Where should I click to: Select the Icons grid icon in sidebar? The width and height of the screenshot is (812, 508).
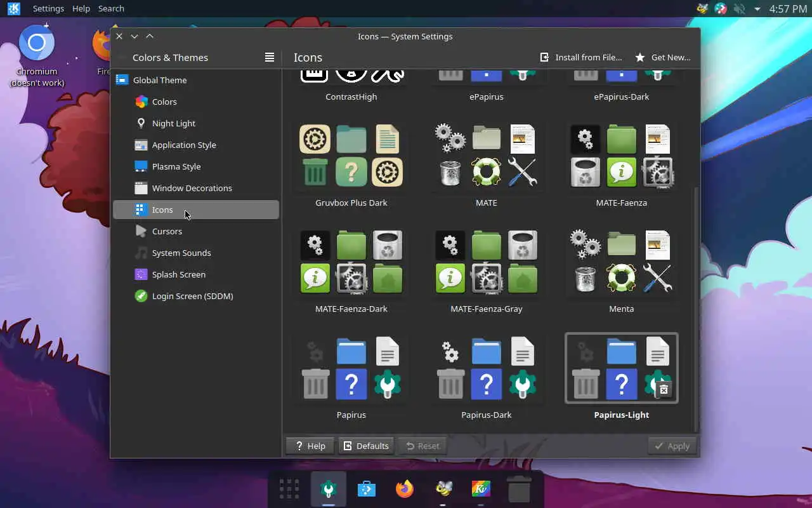click(x=141, y=210)
